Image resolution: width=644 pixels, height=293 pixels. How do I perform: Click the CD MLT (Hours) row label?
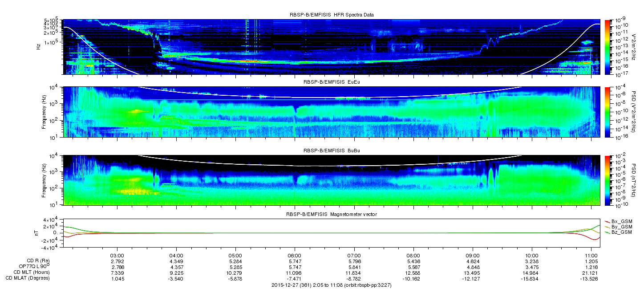(31, 272)
